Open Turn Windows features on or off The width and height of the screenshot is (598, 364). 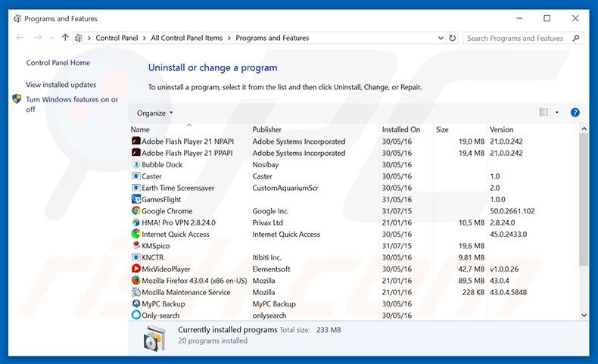pyautogui.click(x=72, y=104)
